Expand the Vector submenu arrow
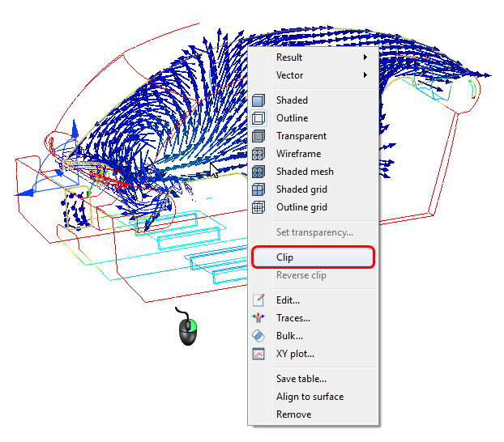 [365, 74]
